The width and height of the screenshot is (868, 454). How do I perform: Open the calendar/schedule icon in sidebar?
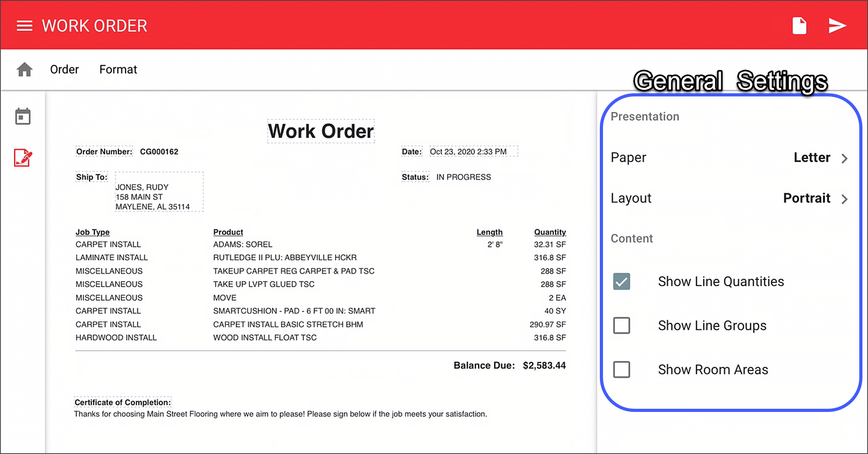tap(23, 116)
